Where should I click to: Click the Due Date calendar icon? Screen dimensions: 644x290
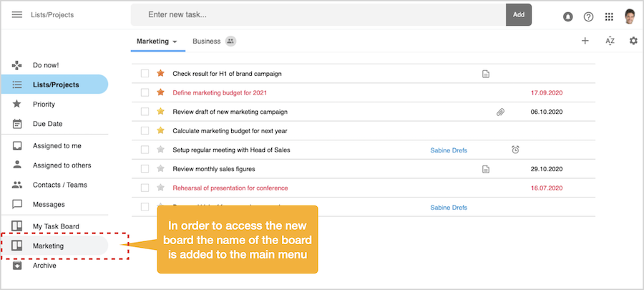pyautogui.click(x=17, y=124)
